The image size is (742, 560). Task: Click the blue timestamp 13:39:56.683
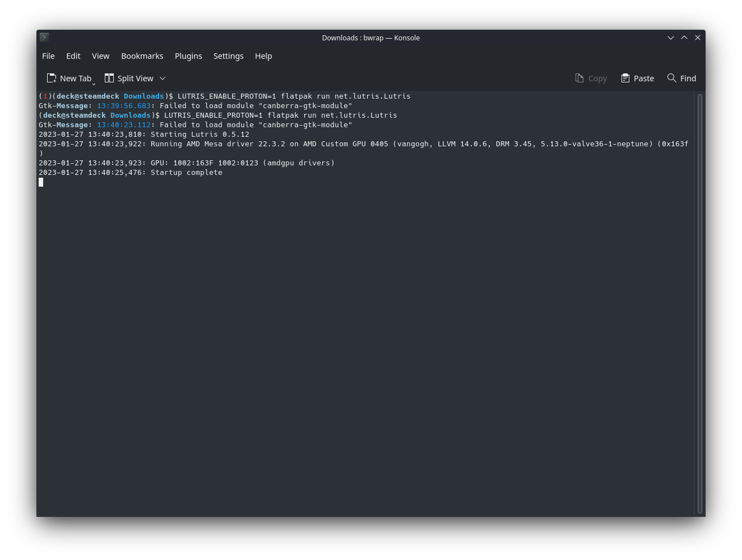click(x=124, y=106)
